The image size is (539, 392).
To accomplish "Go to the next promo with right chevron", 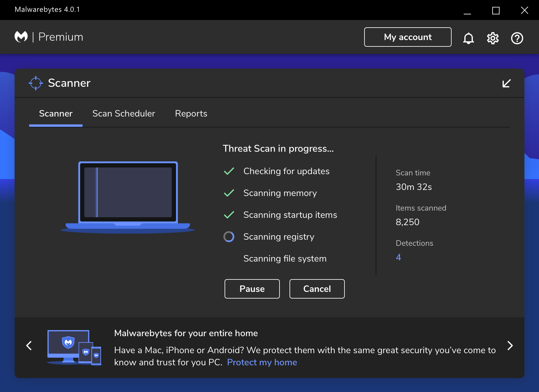I will point(510,346).
